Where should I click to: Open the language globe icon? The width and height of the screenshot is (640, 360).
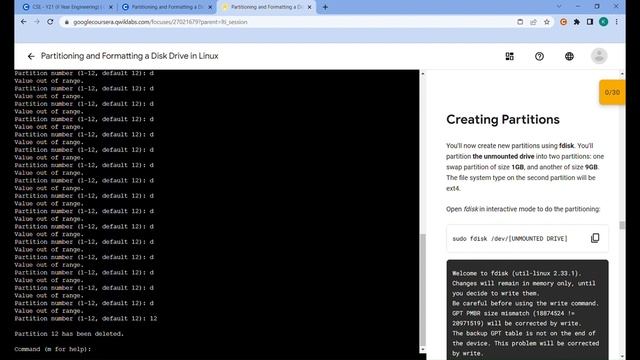tap(569, 56)
